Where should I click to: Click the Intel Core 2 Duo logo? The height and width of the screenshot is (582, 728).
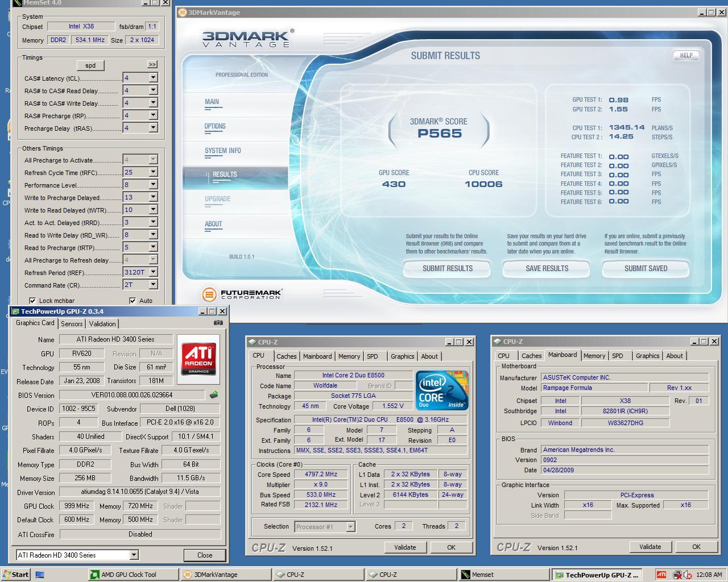point(442,390)
